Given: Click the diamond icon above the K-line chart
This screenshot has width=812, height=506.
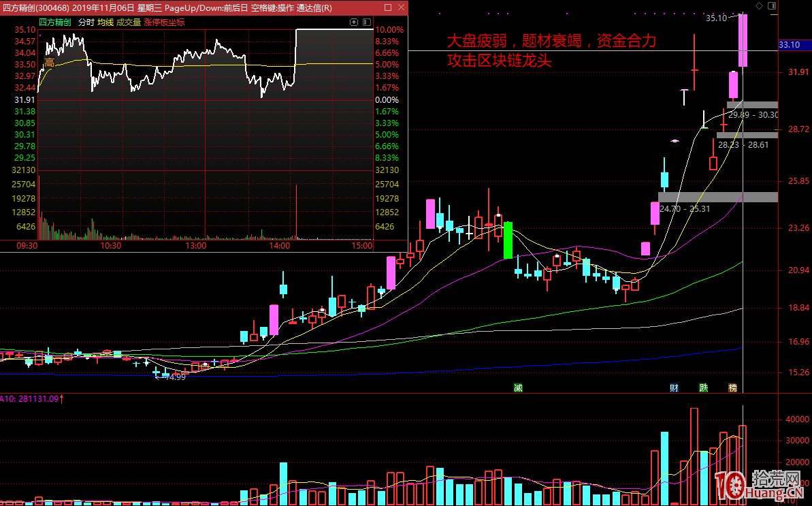Looking at the screenshot, I should click(759, 5).
